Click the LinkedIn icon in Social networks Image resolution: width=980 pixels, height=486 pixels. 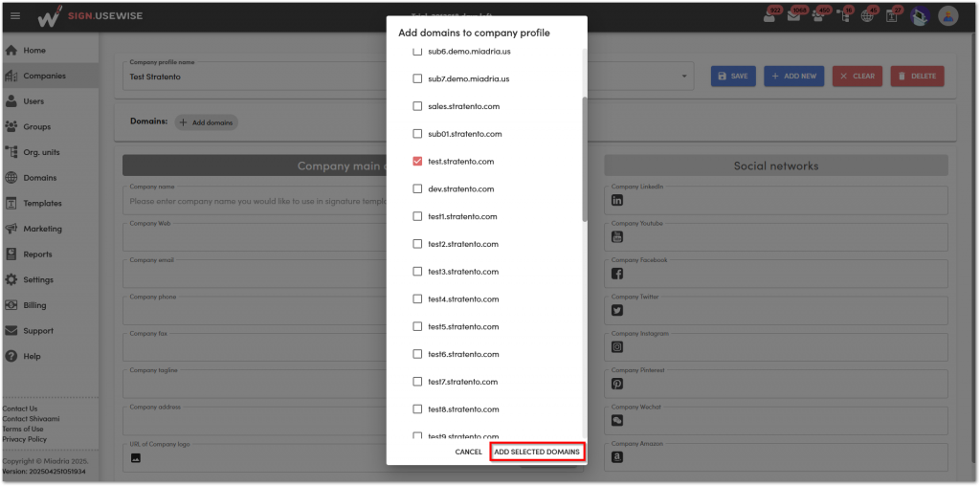coord(617,201)
